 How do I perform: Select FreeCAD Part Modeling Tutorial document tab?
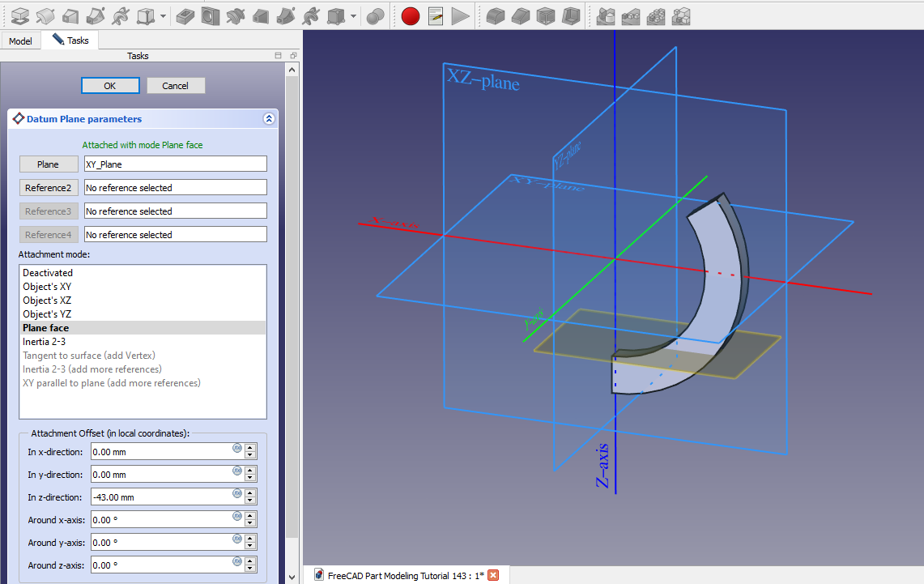[x=405, y=575]
